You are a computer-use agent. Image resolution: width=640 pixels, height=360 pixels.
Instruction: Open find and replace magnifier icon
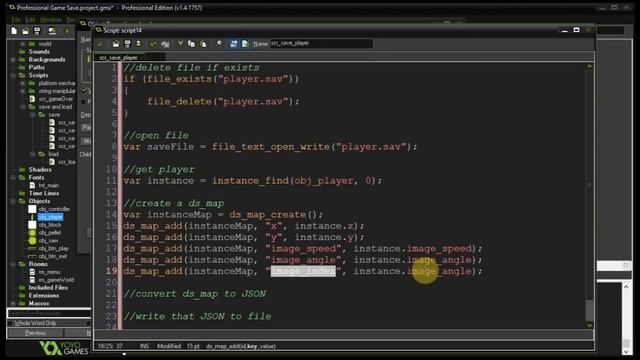point(219,44)
